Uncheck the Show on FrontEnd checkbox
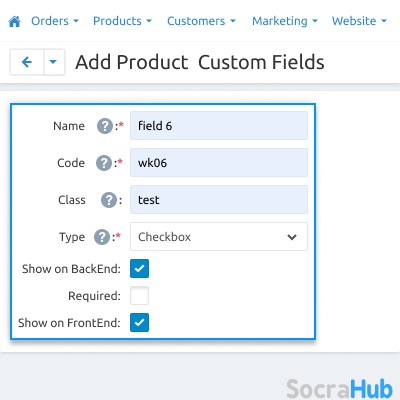Image resolution: width=400 pixels, height=400 pixels. click(139, 323)
